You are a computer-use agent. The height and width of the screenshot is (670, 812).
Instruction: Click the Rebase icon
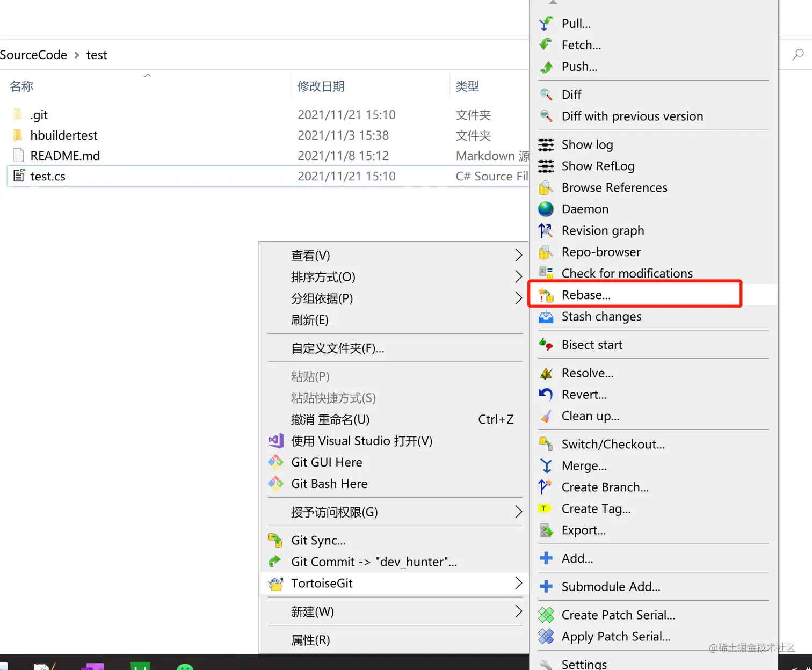pos(546,295)
